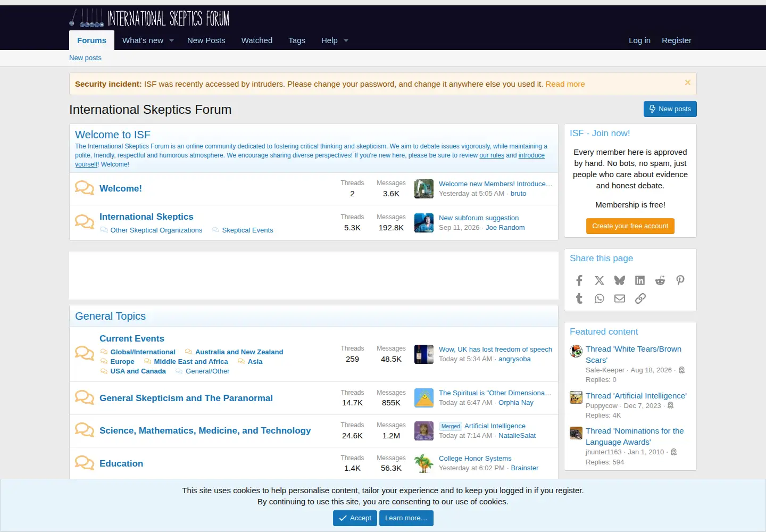Share page on Tumblr icon

pyautogui.click(x=579, y=298)
